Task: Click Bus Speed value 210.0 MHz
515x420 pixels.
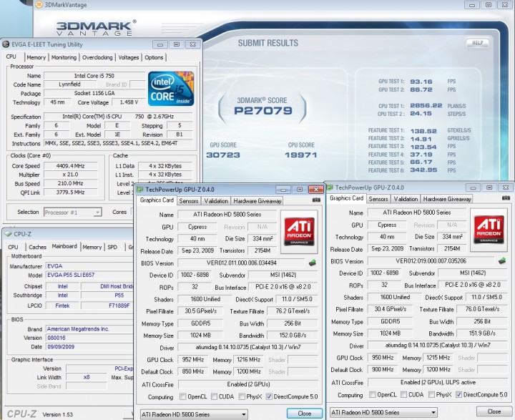Action: tap(70, 183)
